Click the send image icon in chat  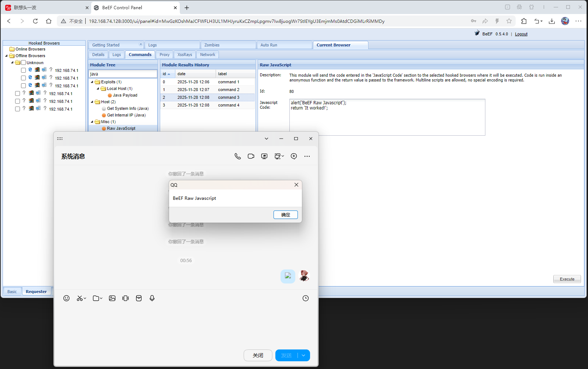pyautogui.click(x=112, y=298)
